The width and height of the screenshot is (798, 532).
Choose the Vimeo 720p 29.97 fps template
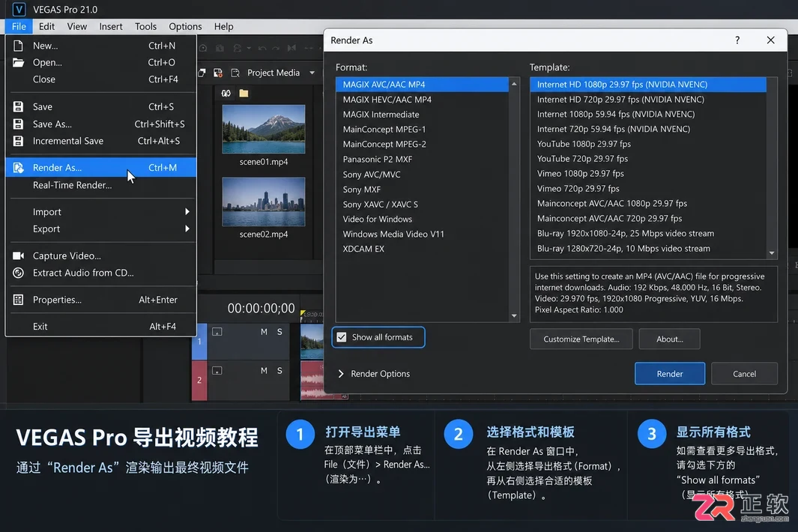click(648, 188)
